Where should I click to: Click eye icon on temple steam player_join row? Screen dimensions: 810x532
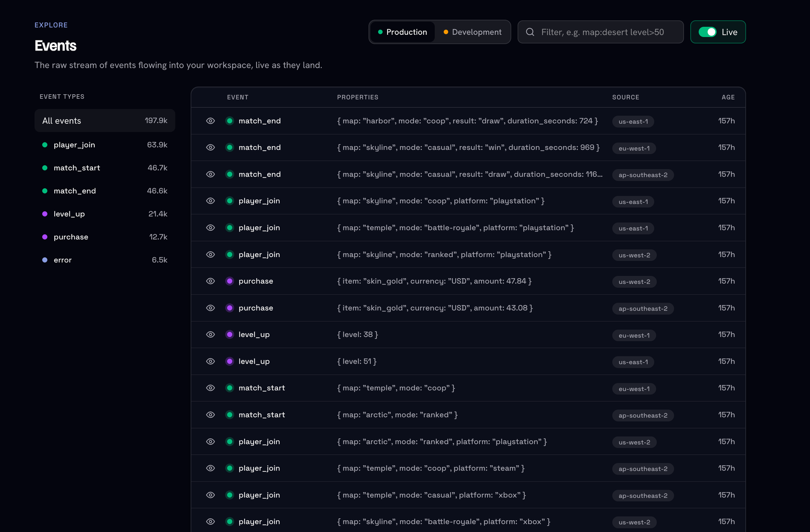pyautogui.click(x=210, y=468)
